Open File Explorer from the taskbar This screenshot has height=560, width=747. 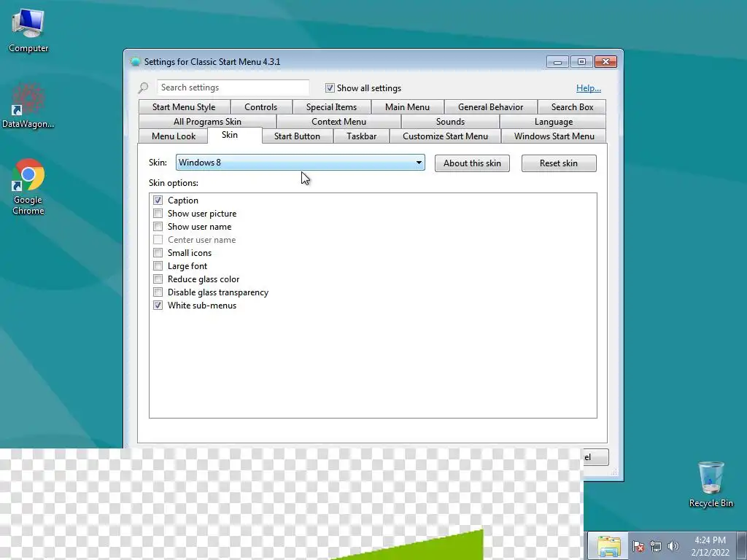pos(609,545)
